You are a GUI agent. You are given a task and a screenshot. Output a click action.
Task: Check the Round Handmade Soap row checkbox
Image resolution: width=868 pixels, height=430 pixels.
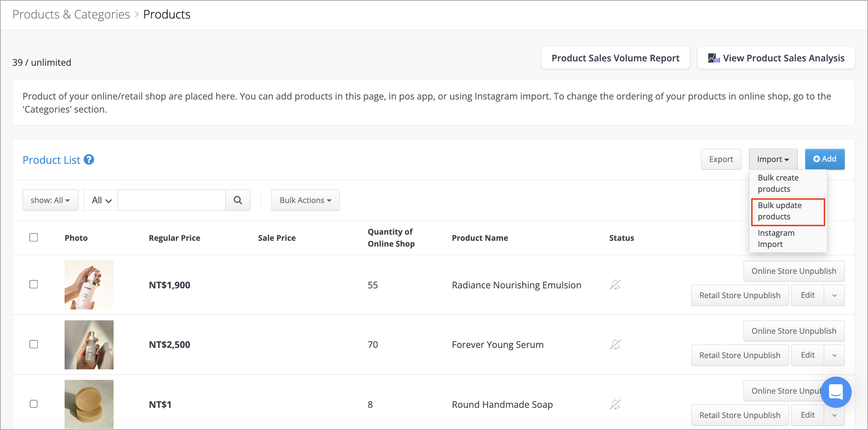tap(34, 404)
